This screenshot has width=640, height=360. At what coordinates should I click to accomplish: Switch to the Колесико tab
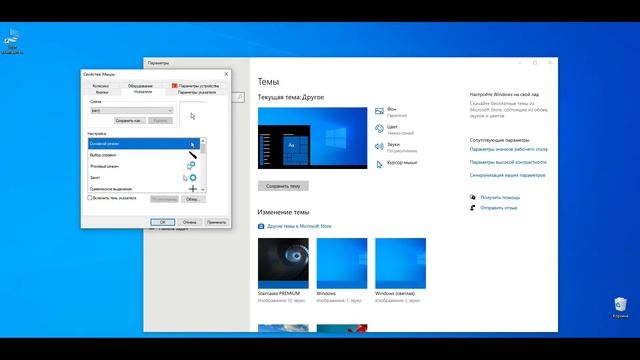[x=100, y=86]
